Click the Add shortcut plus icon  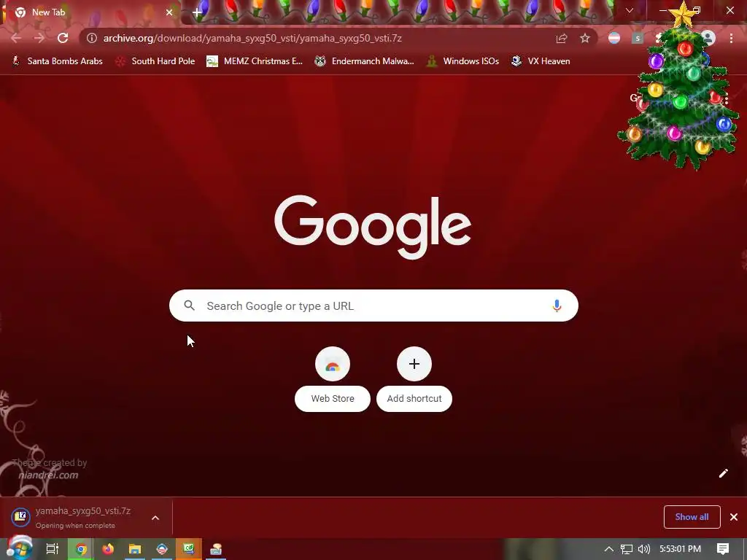pos(414,365)
